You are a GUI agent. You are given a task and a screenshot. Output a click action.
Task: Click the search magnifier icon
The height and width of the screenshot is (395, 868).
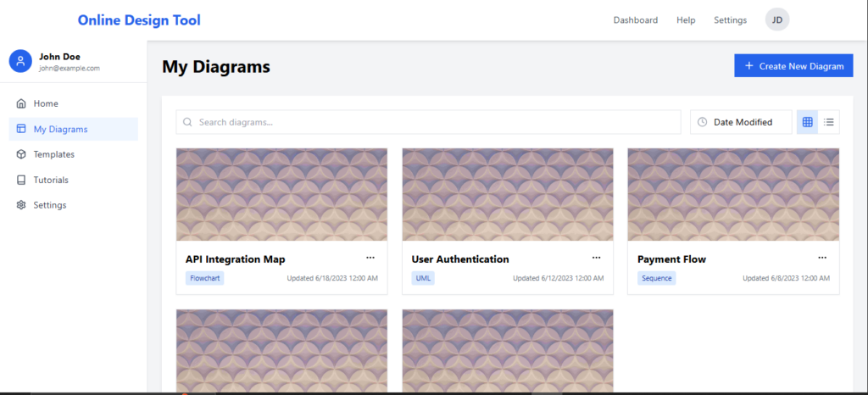point(187,122)
